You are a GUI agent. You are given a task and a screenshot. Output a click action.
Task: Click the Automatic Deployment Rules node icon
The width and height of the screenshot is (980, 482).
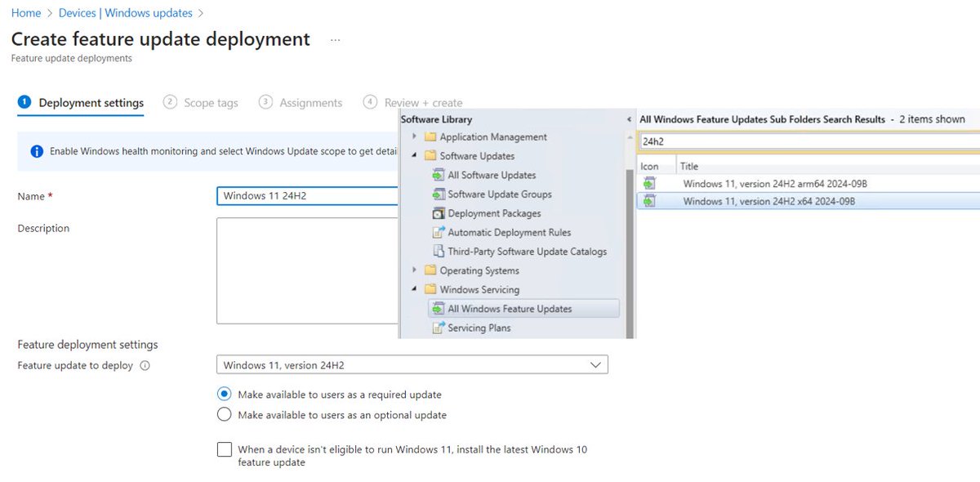tap(438, 232)
